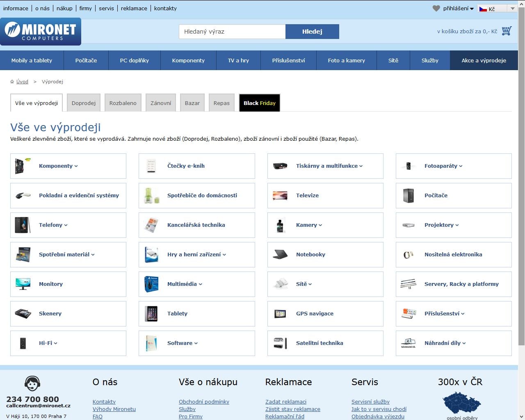Screen dimensions: 525x420
Task: Click the Spotřebiče do domácnosti blender image
Action: pyautogui.click(x=151, y=195)
